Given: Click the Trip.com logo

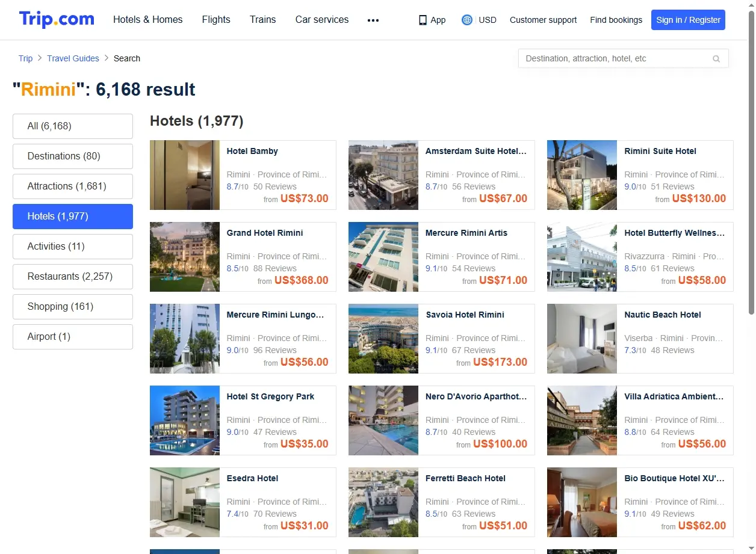Looking at the screenshot, I should point(57,19).
